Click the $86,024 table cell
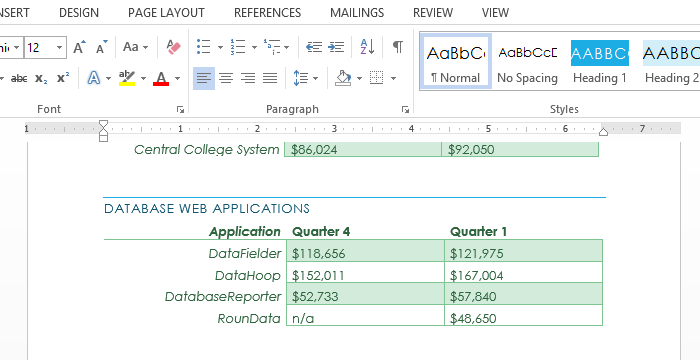Screen dimensions: 700x360 pyautogui.click(x=363, y=150)
